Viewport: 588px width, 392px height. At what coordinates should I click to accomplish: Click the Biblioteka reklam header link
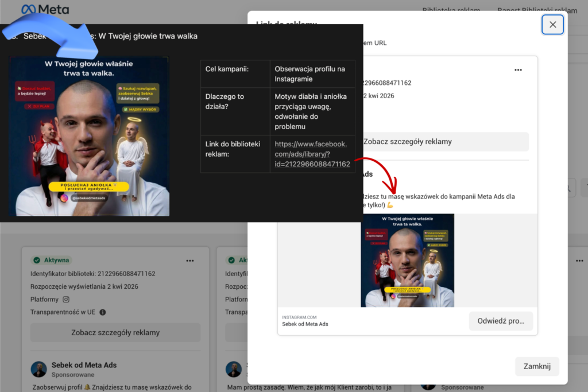[451, 9]
